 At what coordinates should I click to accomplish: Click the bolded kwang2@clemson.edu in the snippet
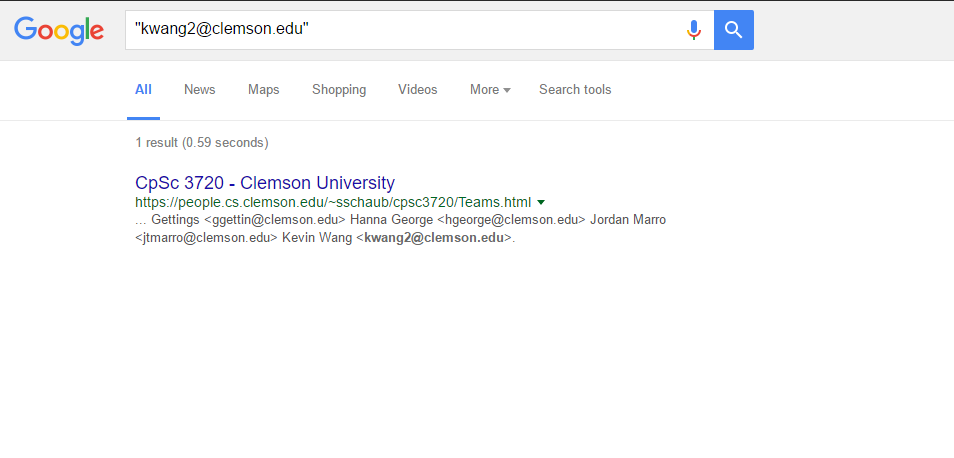pos(434,238)
